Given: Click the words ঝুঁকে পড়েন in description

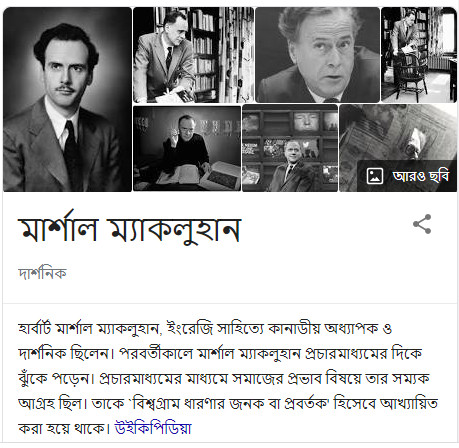Looking at the screenshot, I should [53, 379].
